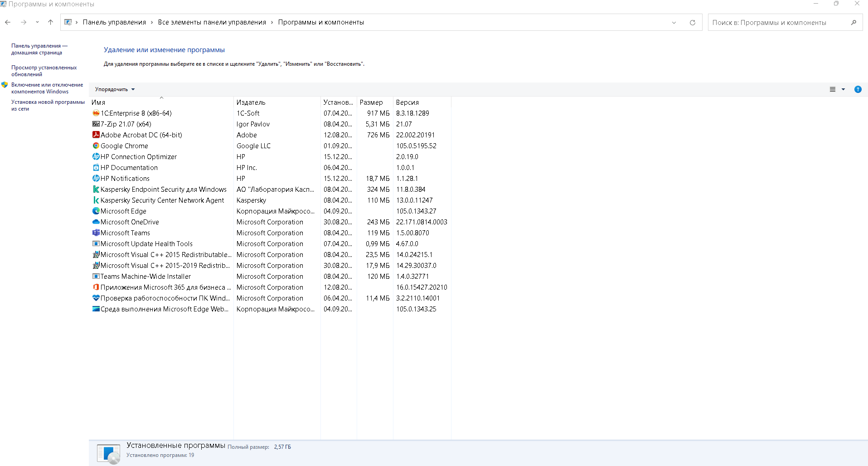868x466 pixels.
Task: Click Все элементы панели управления breadcrumb
Action: 212,22
